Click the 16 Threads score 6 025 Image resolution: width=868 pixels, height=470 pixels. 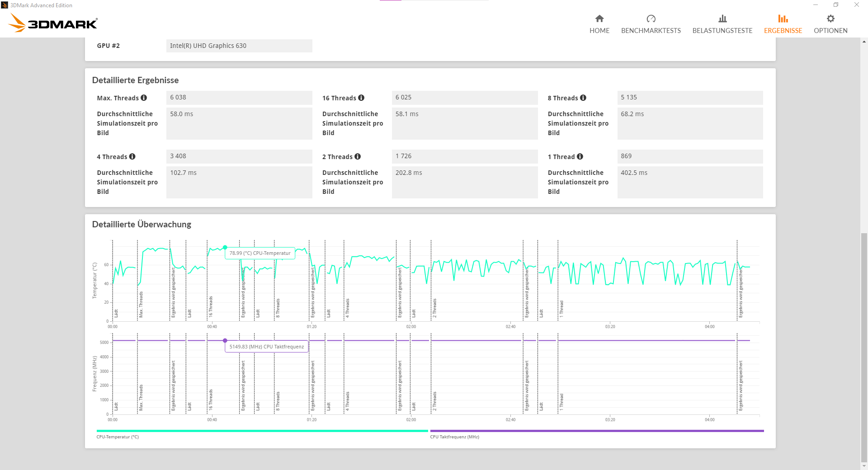465,98
